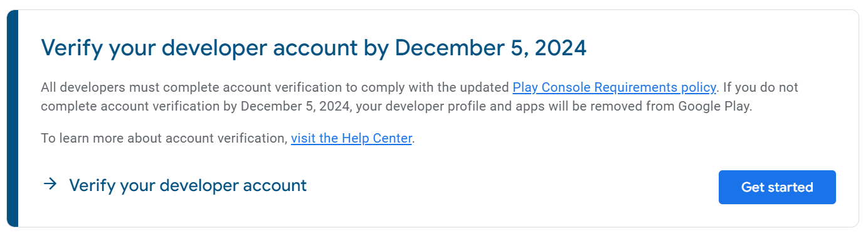Screen dimensions: 868x235
Task: Click the right arrow icon beside Verify
Action: tap(50, 184)
